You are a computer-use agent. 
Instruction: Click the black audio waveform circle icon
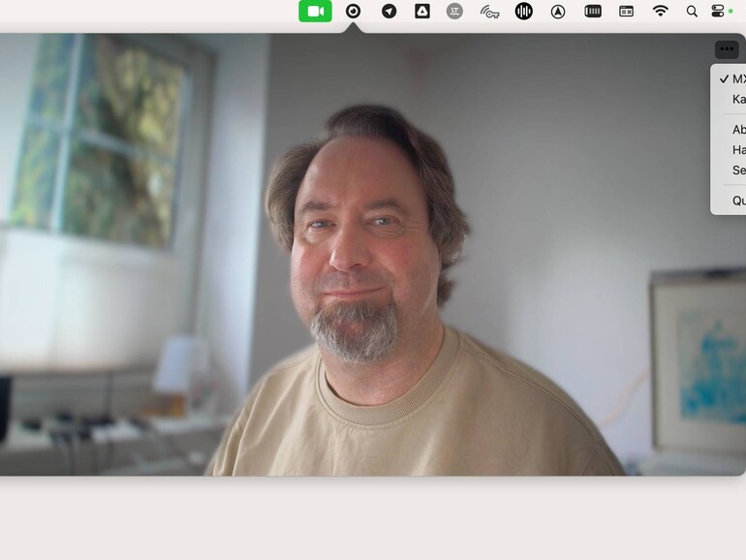(524, 11)
